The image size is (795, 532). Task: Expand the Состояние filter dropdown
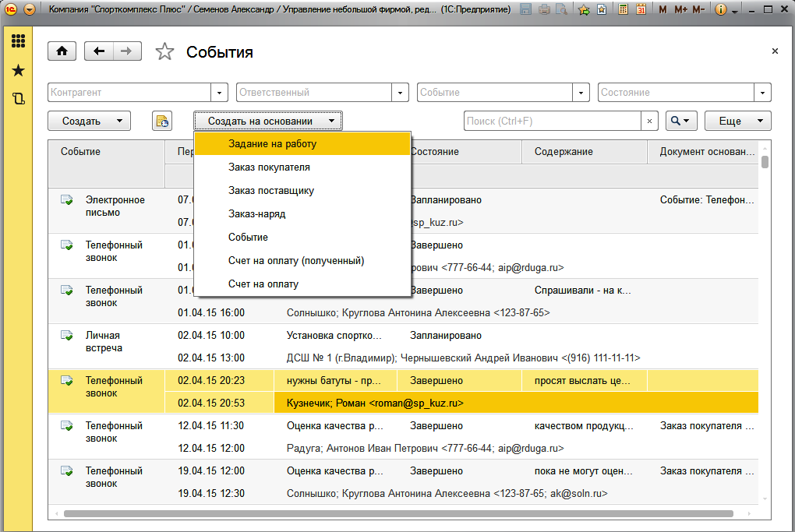pos(763,92)
